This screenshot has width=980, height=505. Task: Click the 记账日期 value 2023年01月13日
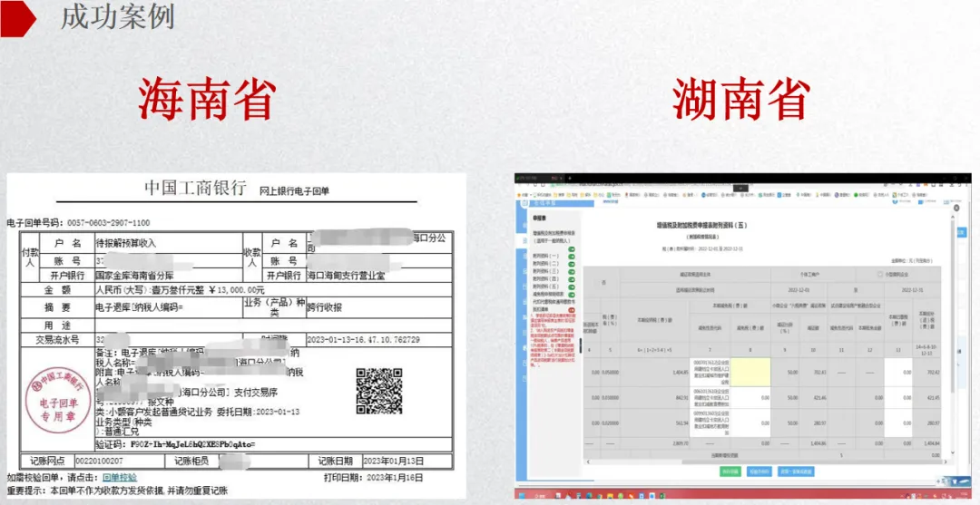tap(394, 461)
